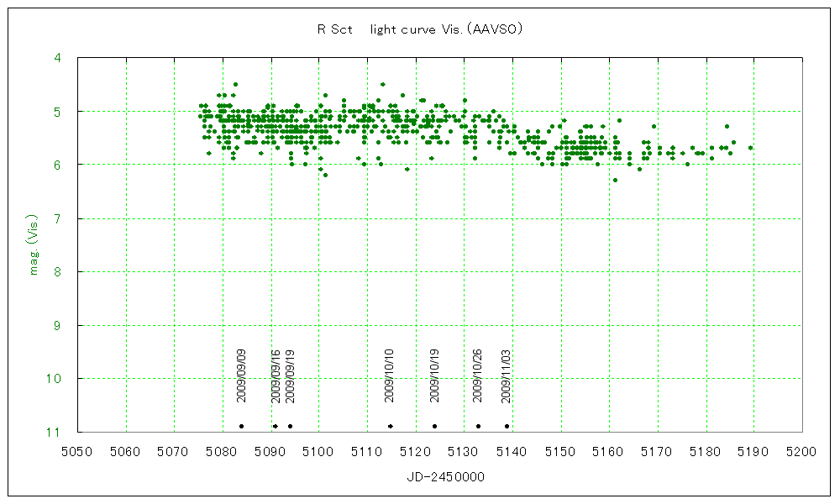Click the 5050 x-axis tick label
This screenshot has height=504, width=840.
77,452
